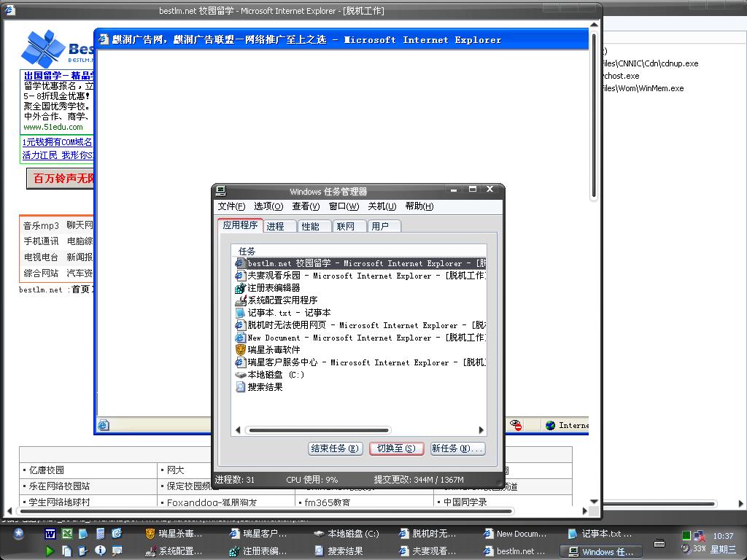This screenshot has height=560, width=747.
Task: Open the 出国留学 ad link
Action: [x=58, y=75]
